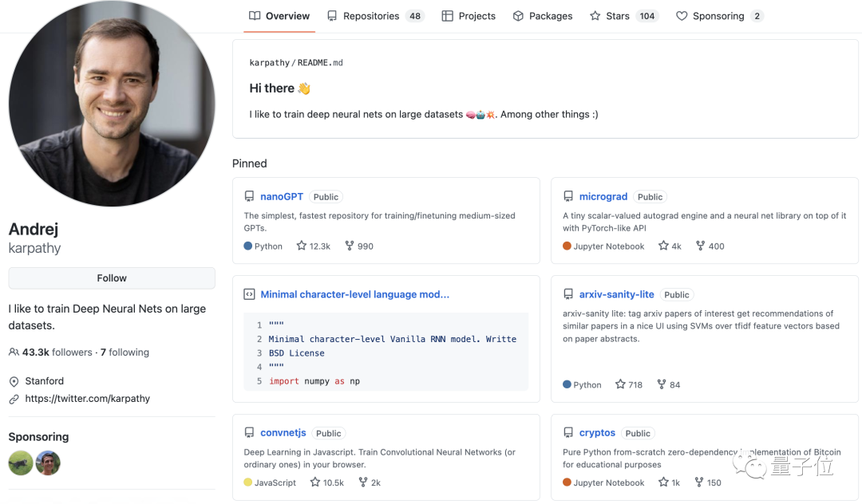
Task: Click arxiv-sanity-lite fork count 84
Action: (x=669, y=384)
